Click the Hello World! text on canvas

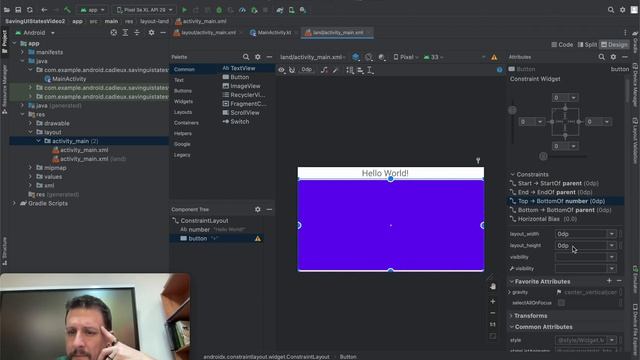click(385, 173)
